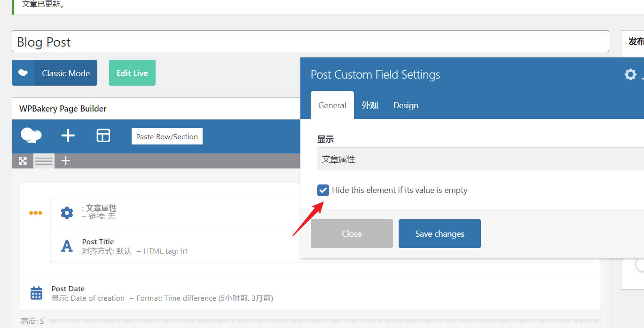Click the Post Date calendar icon
This screenshot has width=644, height=328.
pyautogui.click(x=36, y=293)
